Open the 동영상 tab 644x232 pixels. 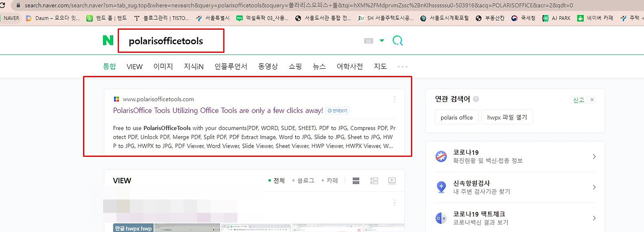click(268, 66)
